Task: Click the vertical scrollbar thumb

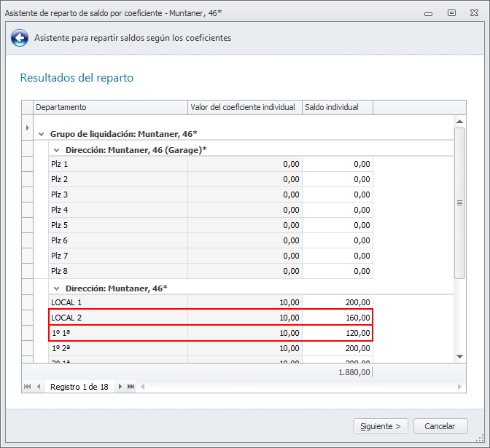Action: coord(459,203)
